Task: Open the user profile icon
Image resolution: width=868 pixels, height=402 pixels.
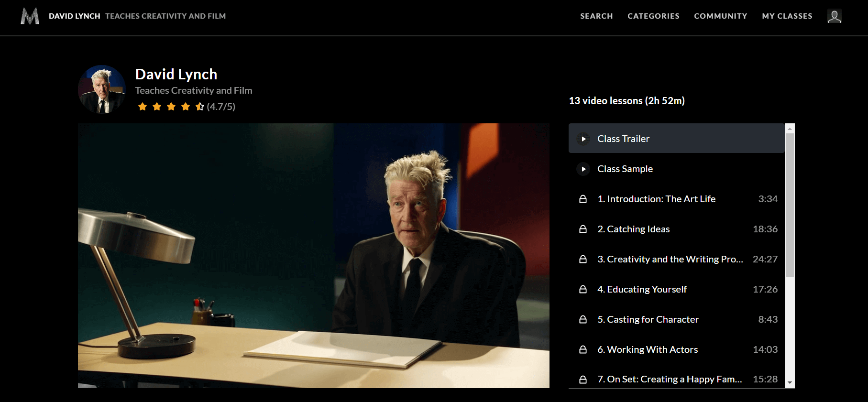Action: [835, 16]
